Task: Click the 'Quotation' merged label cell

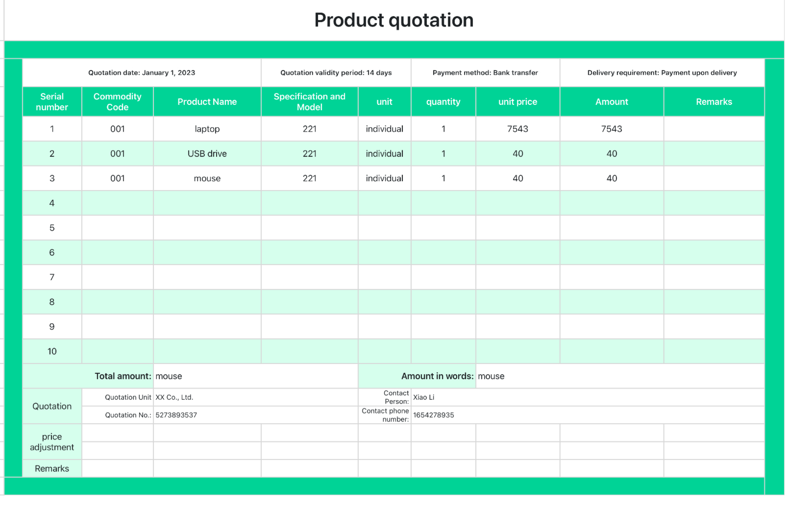Action: click(52, 406)
